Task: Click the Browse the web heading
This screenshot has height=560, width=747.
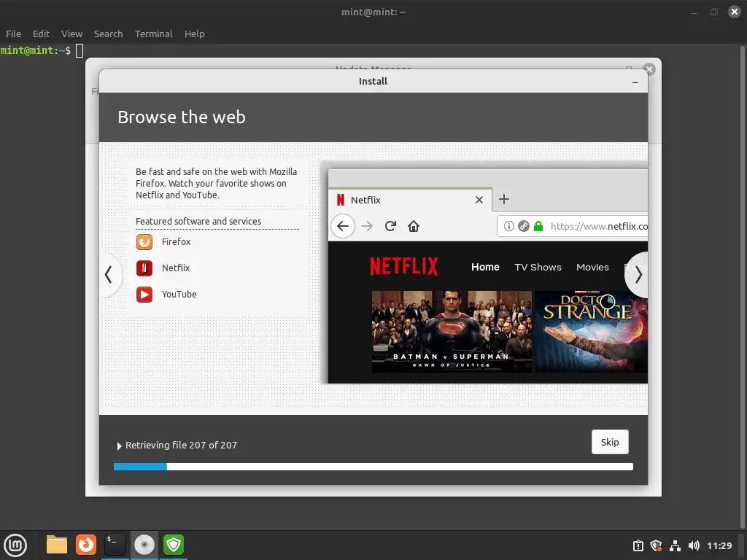Action: 182,117
